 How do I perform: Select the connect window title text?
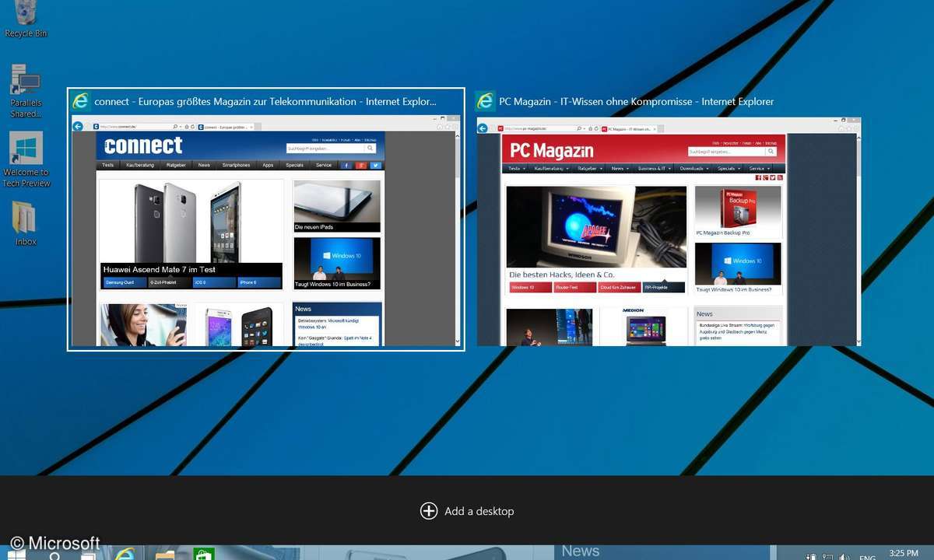(265, 101)
